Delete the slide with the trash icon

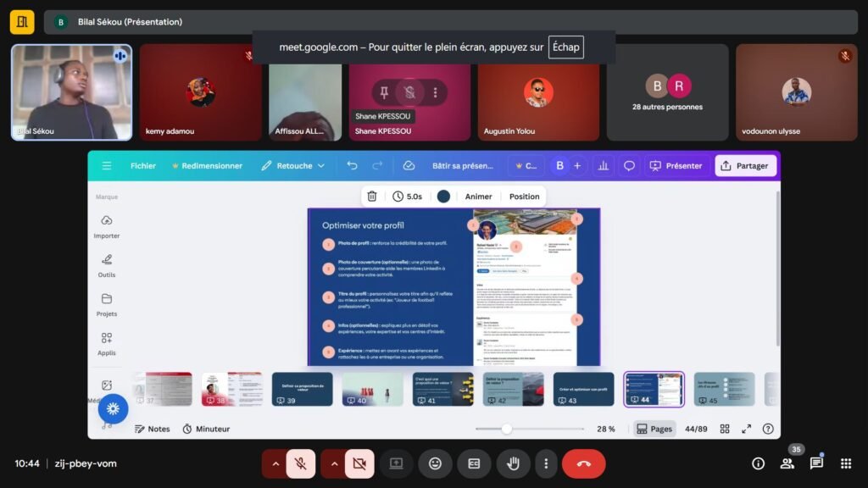[371, 197]
